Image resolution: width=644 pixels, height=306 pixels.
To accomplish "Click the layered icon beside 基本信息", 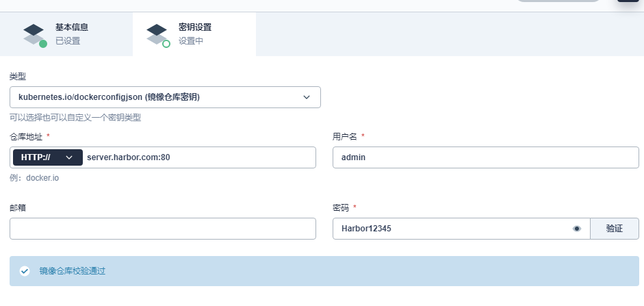I will pos(34,34).
